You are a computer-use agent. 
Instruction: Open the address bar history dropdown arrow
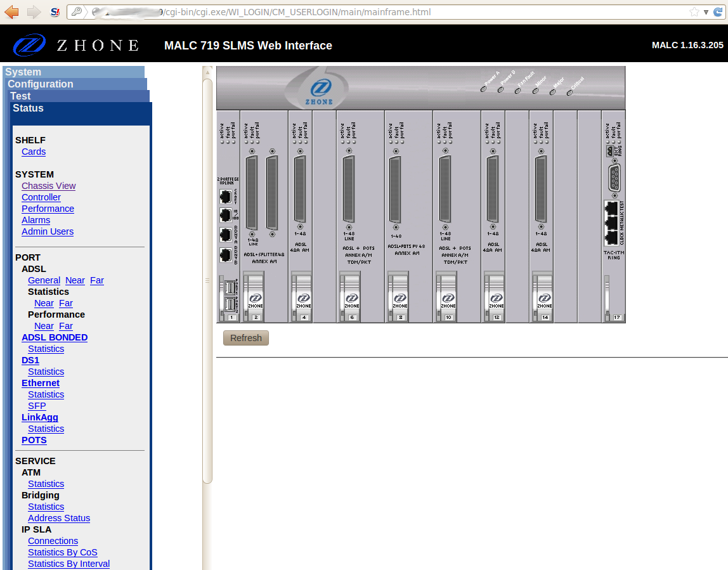[x=706, y=12]
